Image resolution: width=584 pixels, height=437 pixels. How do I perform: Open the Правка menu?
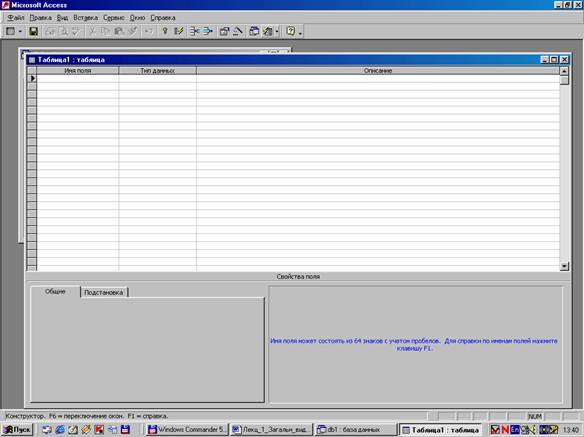coord(41,18)
